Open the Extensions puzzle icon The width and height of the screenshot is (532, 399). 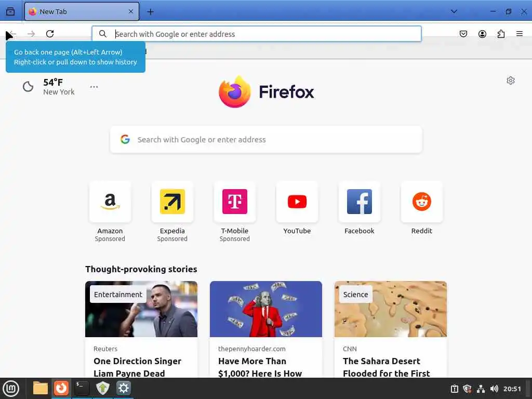point(501,34)
